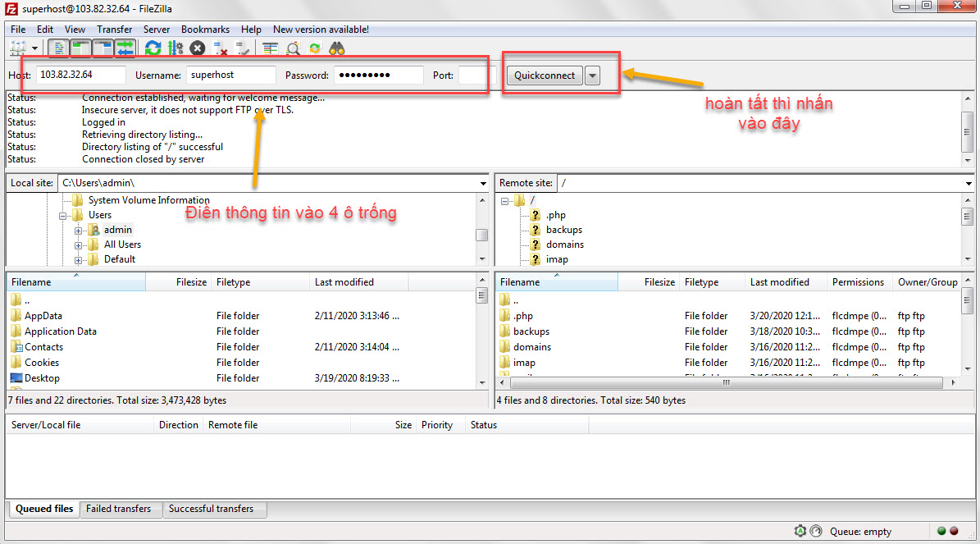The width and height of the screenshot is (980, 544).
Task: Open Quickconnect history dropdown arrow
Action: (593, 75)
